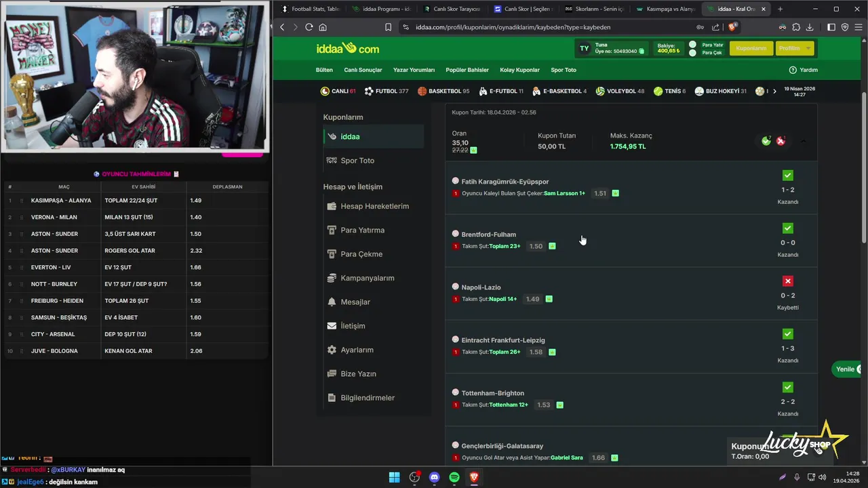Click the green check for Tottenham-Brighton
This screenshot has height=488, width=868.
pos(787,387)
